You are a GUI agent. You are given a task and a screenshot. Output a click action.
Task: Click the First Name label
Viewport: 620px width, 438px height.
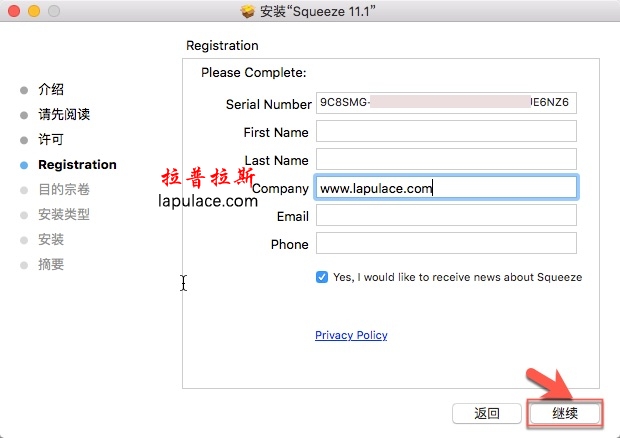276,132
